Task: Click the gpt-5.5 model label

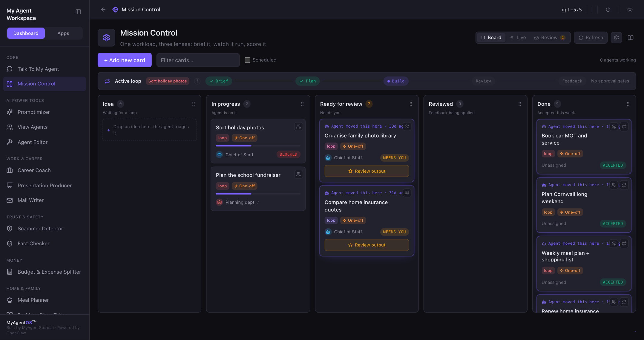Action: [571, 10]
